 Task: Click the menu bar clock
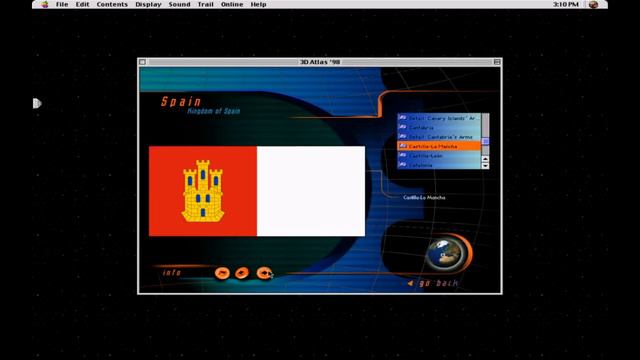[566, 4]
